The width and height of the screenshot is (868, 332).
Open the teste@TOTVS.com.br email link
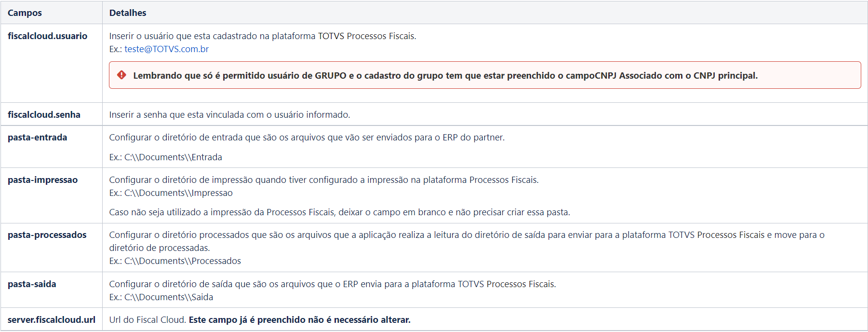[166, 49]
